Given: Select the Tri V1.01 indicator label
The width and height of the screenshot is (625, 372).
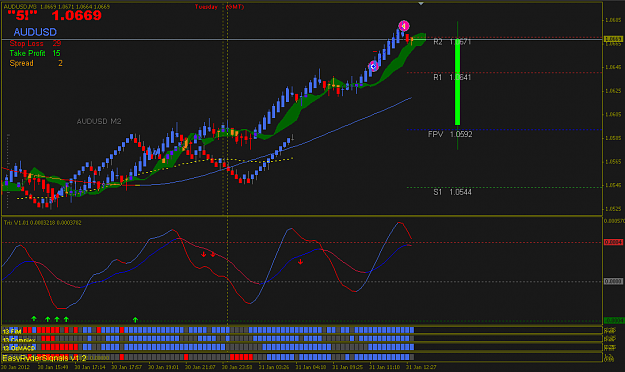Looking at the screenshot, I should 43,222.
